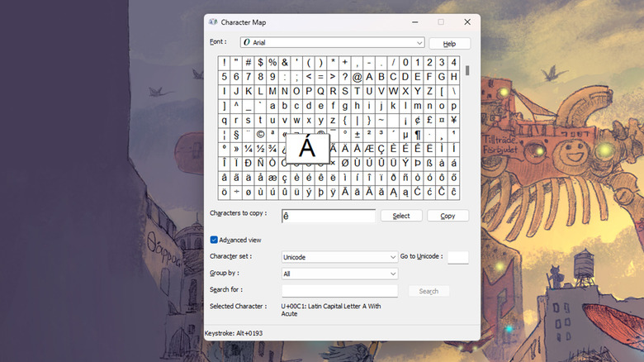Image resolution: width=644 pixels, height=362 pixels.
Task: Choose the lowercase ÿ character cell
Action: [x=333, y=192]
